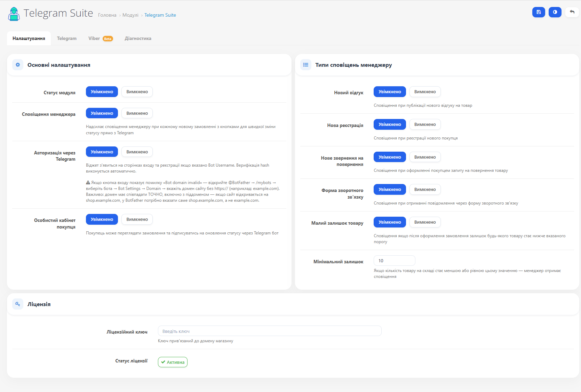Screen dimensions: 581x392
Task: Disable Форма зворотного зв'язку notifications
Action: 425,190
